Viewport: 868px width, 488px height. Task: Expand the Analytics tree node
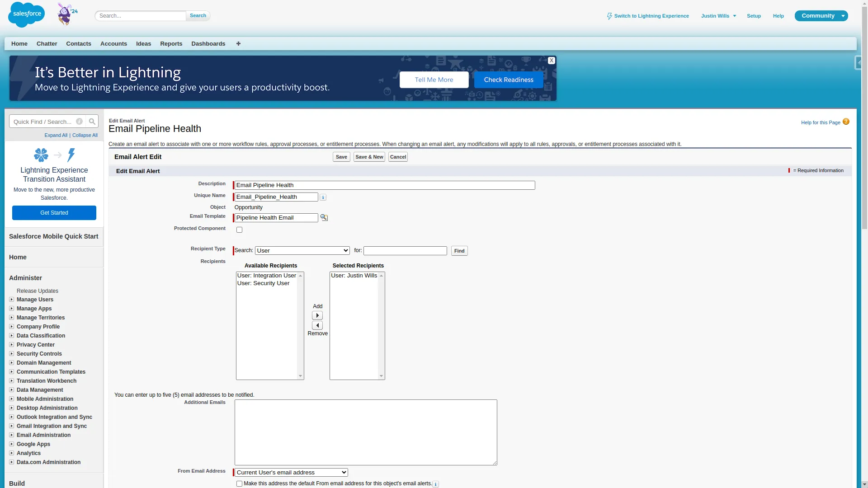click(11, 453)
